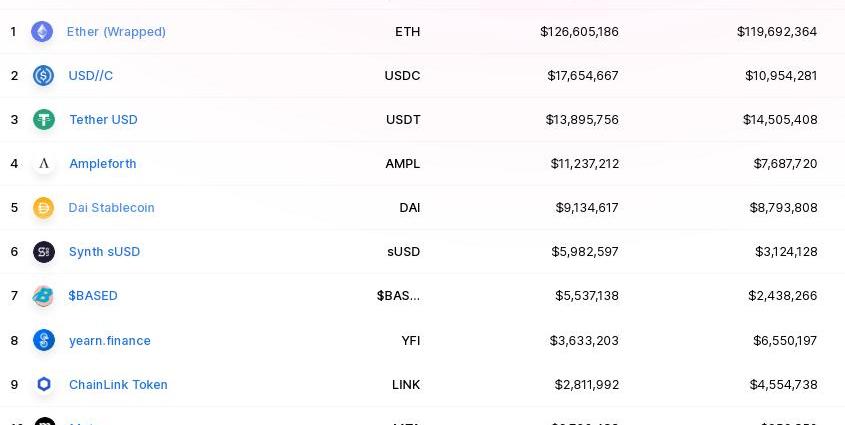Go to the Tether USD page
Viewport: 845px width, 425px height.
[103, 120]
